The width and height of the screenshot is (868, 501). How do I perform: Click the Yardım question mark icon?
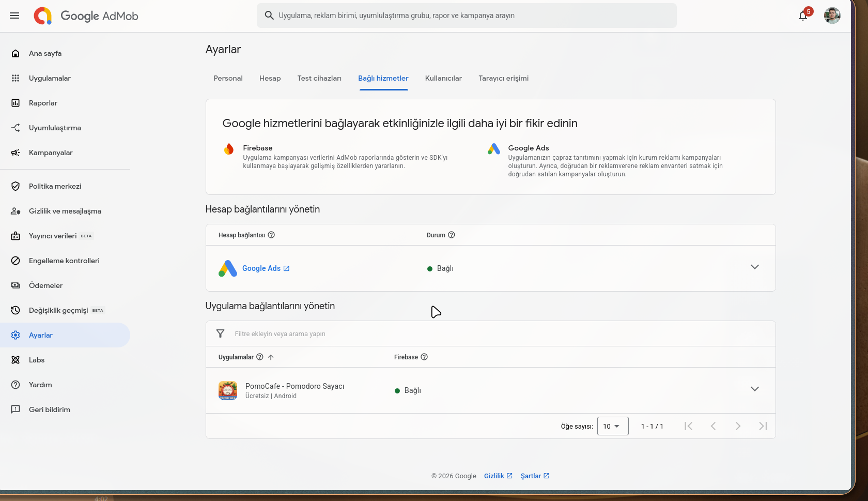click(x=16, y=385)
